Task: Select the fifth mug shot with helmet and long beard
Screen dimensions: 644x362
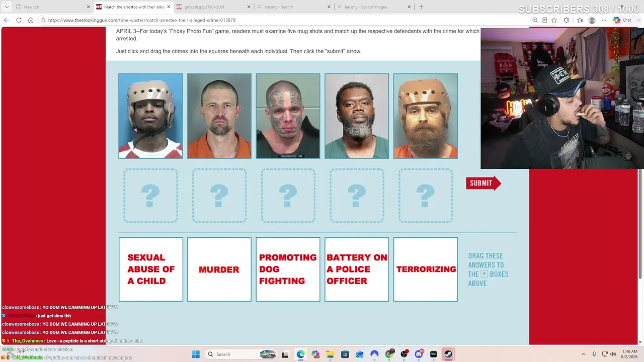Action: 426,116
